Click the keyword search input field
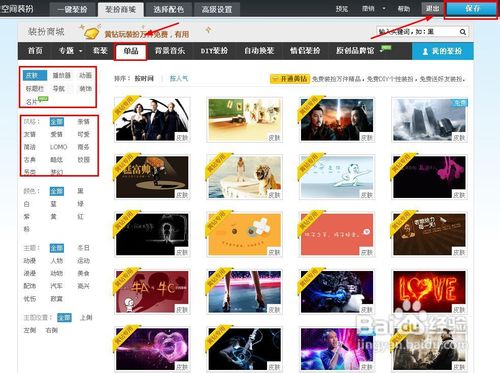 [418, 32]
